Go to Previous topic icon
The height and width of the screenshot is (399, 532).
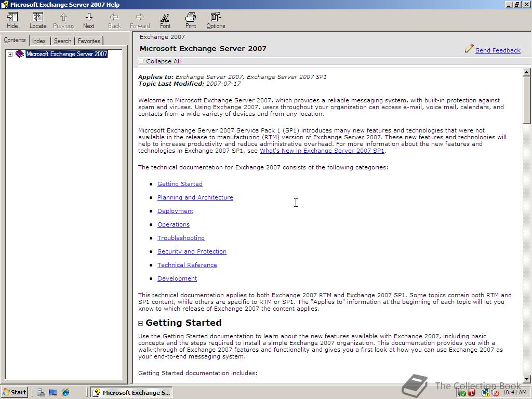[63, 20]
